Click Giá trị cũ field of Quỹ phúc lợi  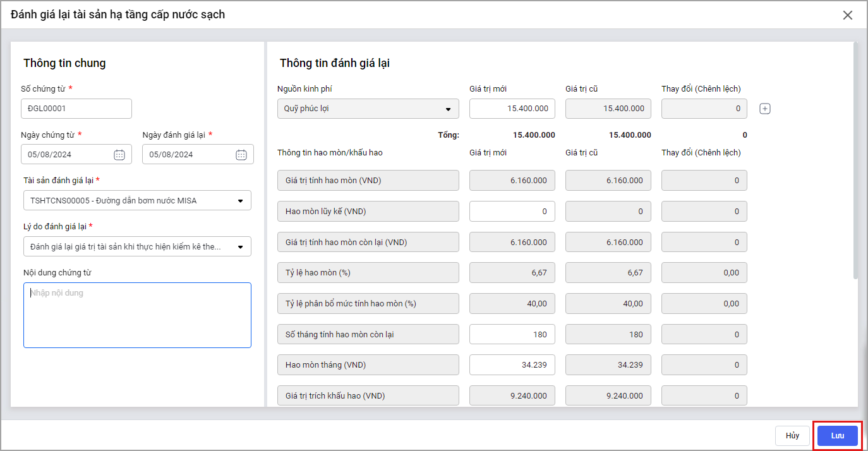point(608,109)
